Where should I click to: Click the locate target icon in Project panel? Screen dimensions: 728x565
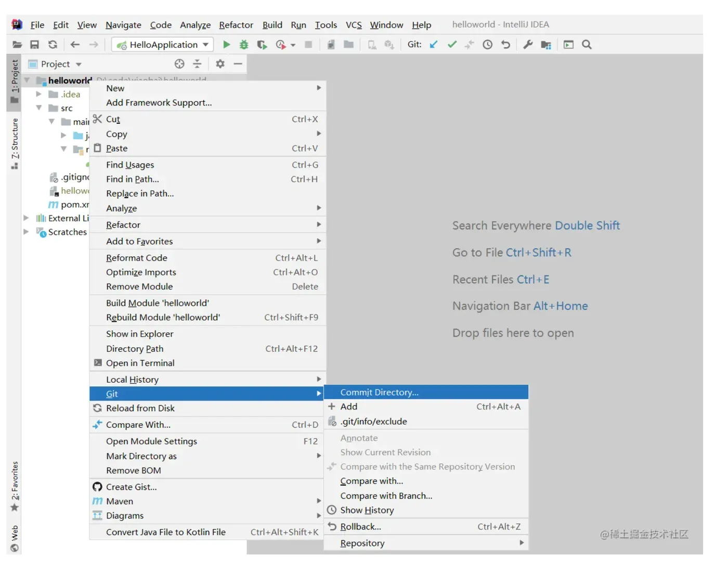tap(179, 64)
